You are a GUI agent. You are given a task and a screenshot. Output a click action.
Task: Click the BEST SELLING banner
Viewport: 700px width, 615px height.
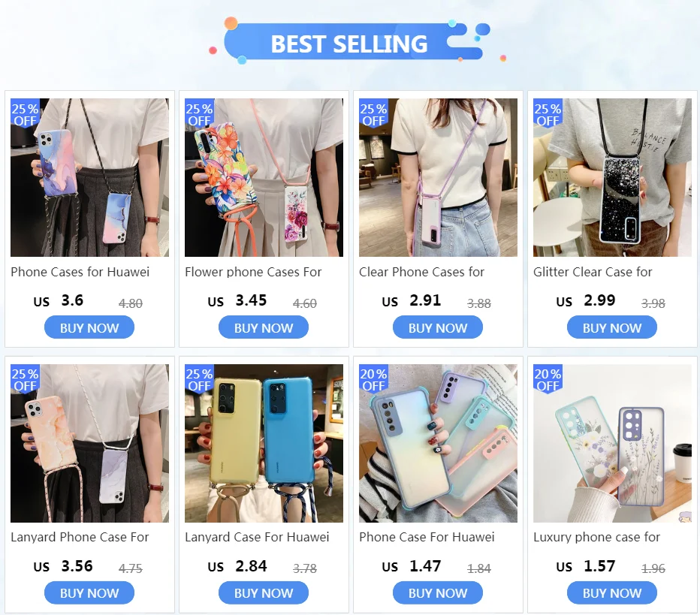click(349, 42)
